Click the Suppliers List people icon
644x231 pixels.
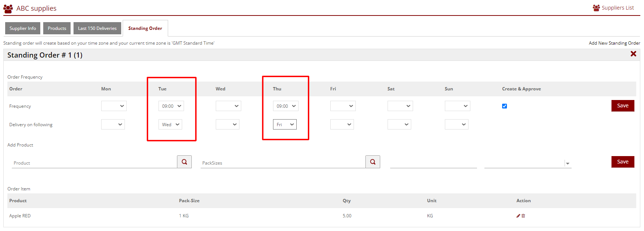[596, 8]
